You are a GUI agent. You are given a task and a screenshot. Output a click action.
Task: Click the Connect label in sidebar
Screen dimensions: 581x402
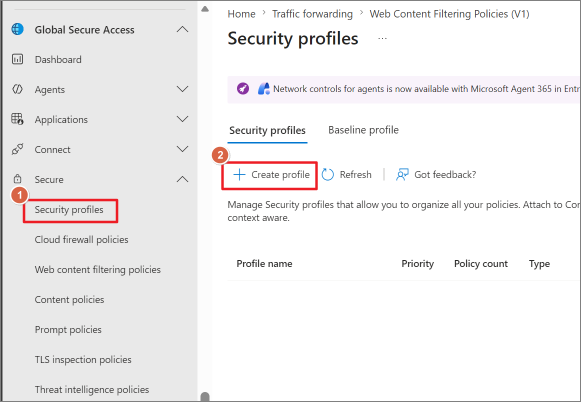52,150
